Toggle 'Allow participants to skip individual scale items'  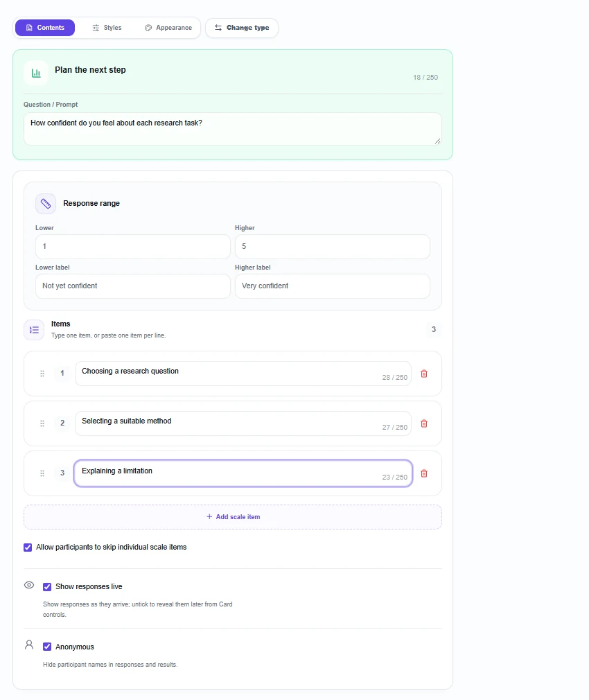[x=28, y=548]
